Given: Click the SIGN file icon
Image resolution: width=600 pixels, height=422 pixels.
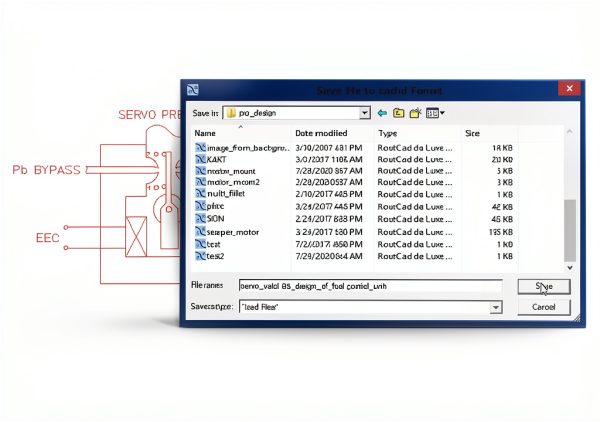Looking at the screenshot, I should (201, 219).
